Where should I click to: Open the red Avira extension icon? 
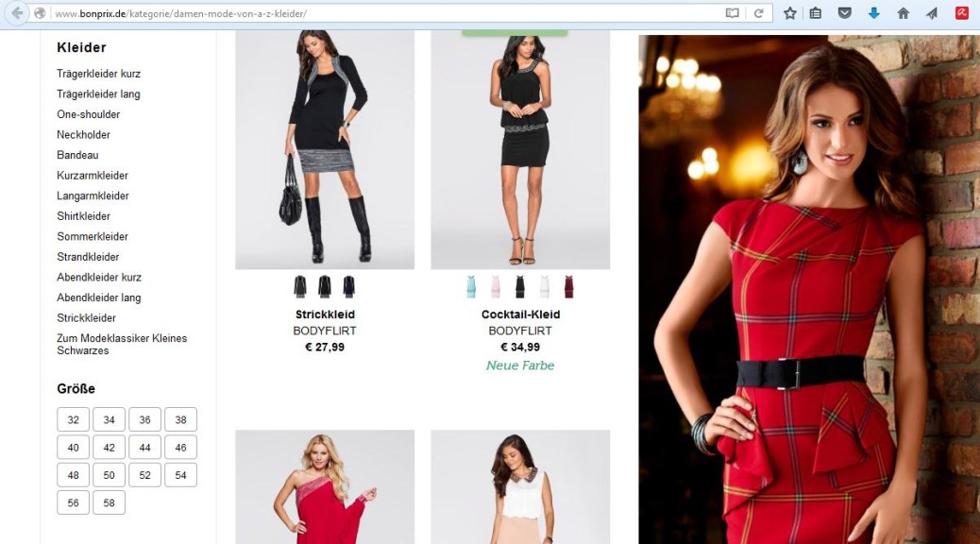962,13
